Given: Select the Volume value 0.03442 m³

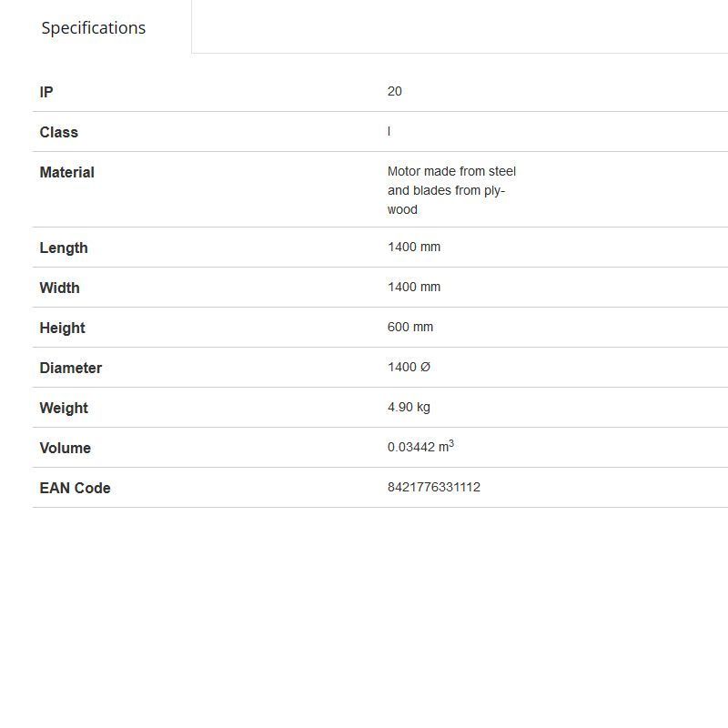Looking at the screenshot, I should tap(420, 447).
